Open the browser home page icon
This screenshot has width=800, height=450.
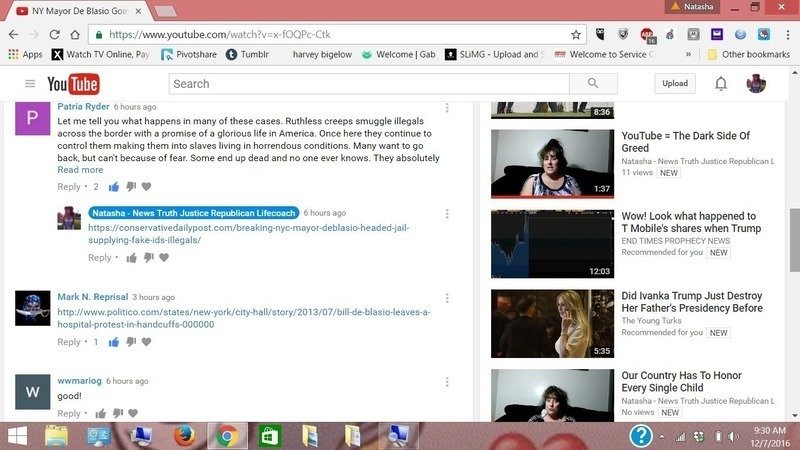tap(75, 35)
